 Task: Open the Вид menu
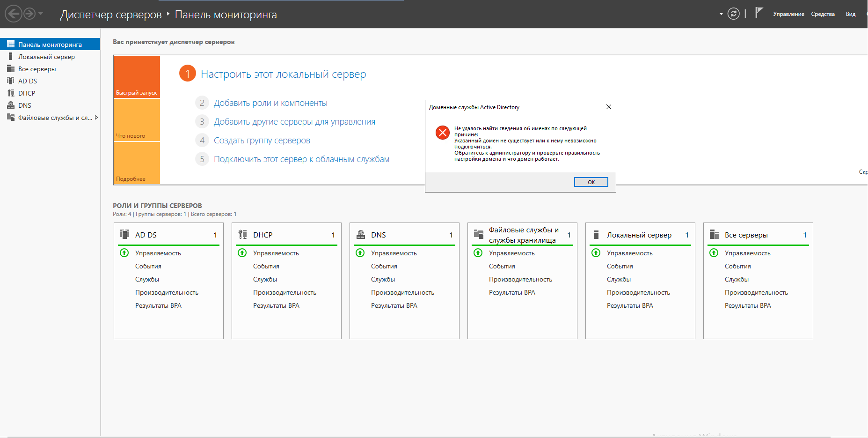point(850,14)
